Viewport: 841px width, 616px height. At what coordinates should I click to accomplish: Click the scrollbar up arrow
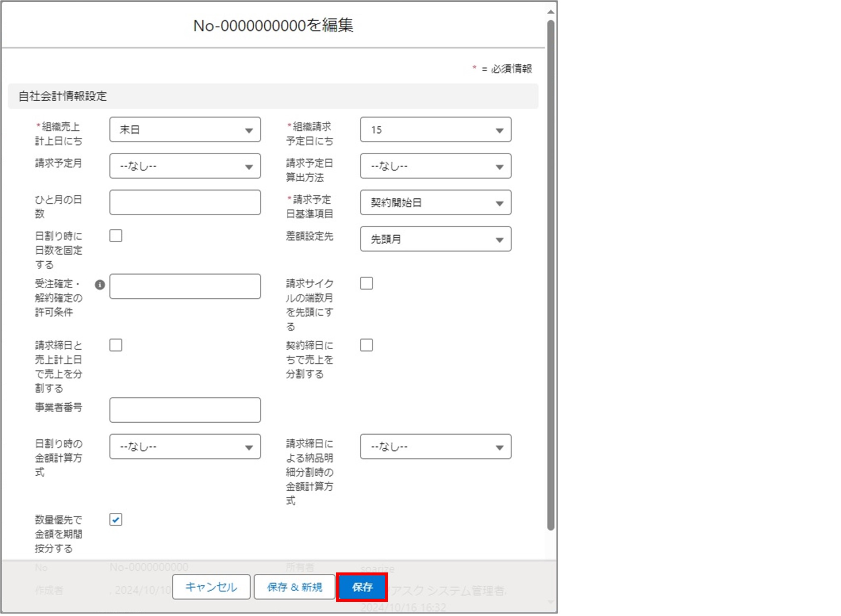point(551,12)
